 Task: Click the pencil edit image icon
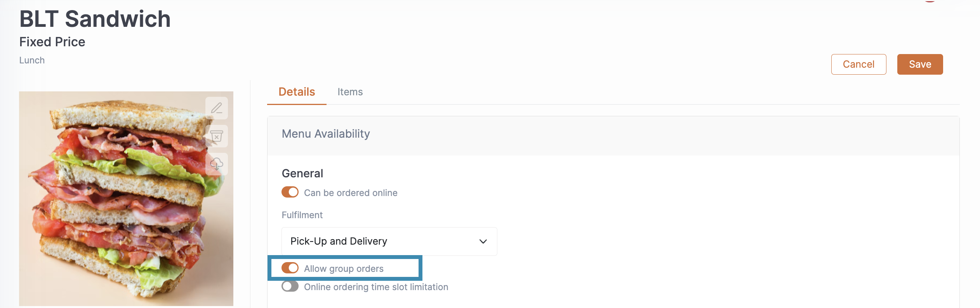[217, 108]
